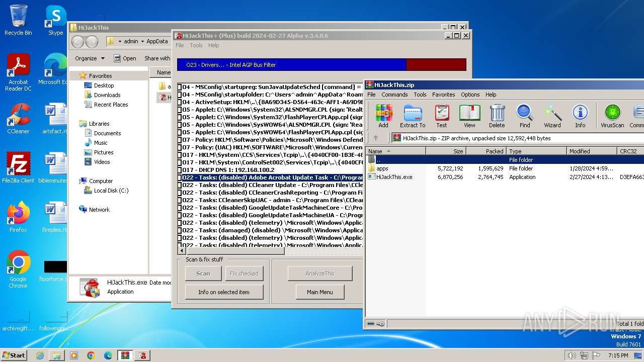The image size is (644, 362).
Task: Check the O17 DHCP DNS 1 entry
Action: click(180, 170)
